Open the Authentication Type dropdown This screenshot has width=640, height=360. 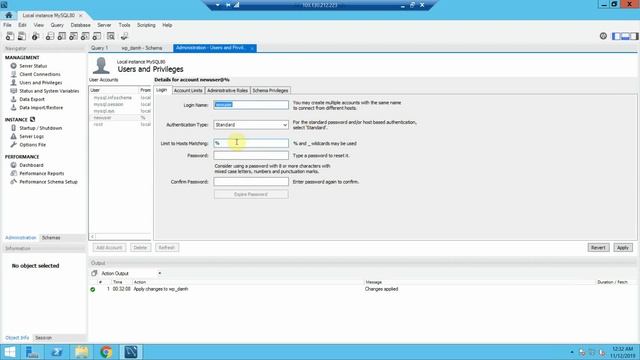(x=251, y=124)
